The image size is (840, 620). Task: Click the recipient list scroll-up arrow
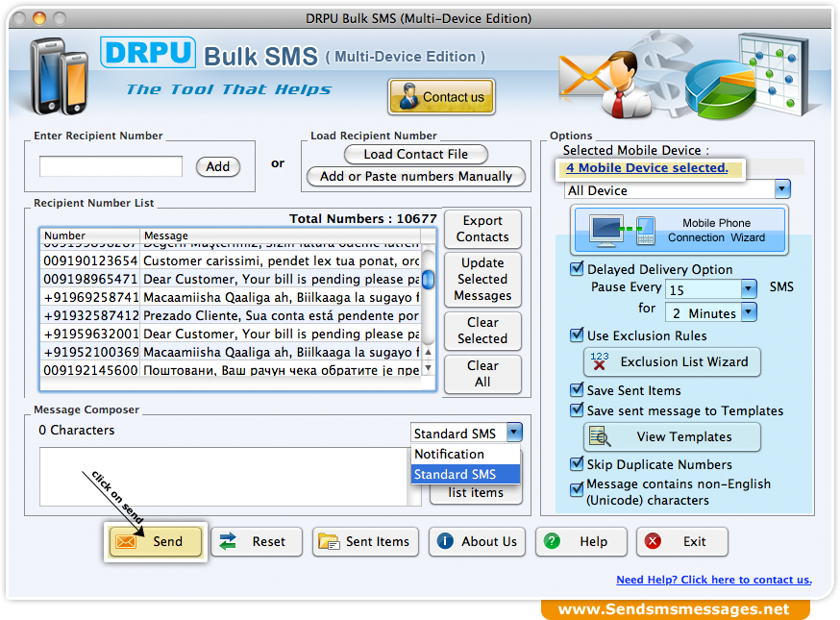tap(428, 352)
